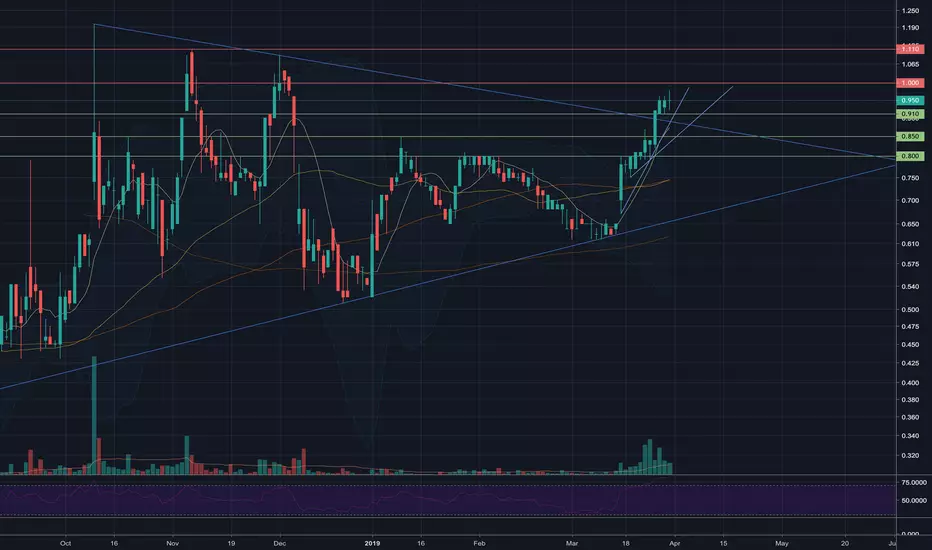Click the 0.340 price axis label
The height and width of the screenshot is (550, 932).
tap(910, 436)
